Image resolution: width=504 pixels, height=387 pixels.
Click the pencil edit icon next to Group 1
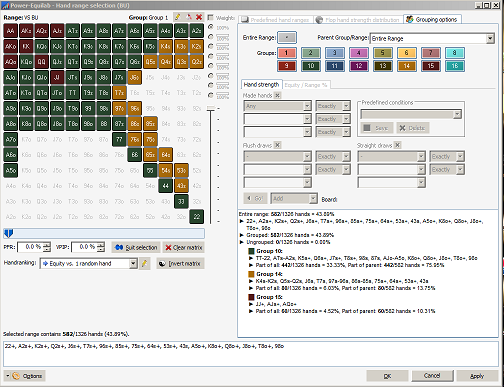pyautogui.click(x=178, y=17)
